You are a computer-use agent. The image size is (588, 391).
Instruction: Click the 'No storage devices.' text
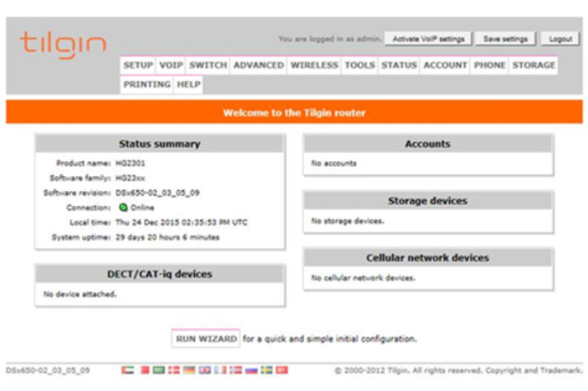348,221
